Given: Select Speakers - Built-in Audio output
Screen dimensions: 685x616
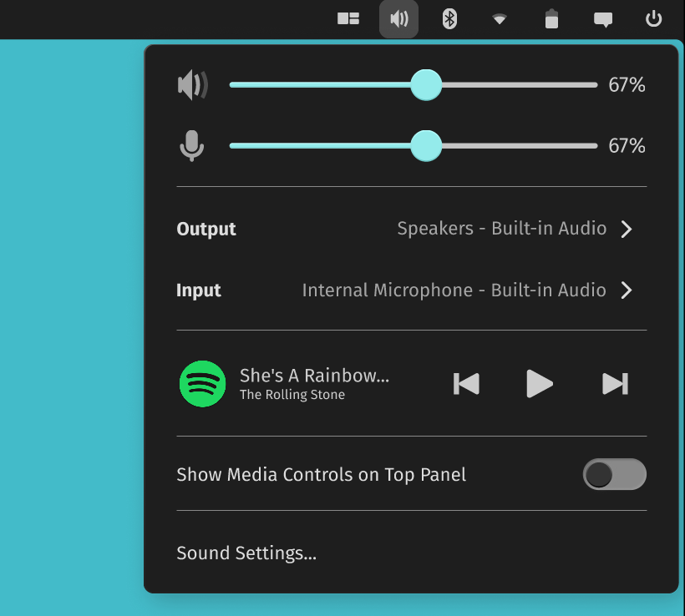Looking at the screenshot, I should click(501, 229).
